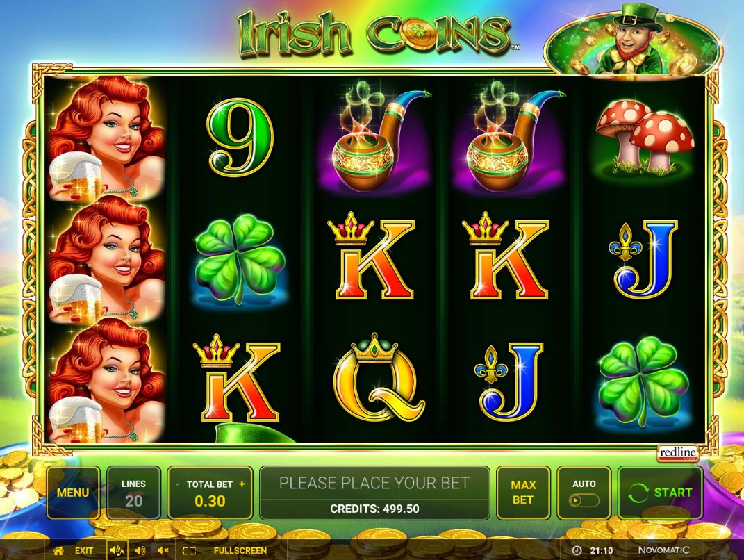Enable sound with music option
Viewport: 744px width, 560px height.
pyautogui.click(x=117, y=550)
